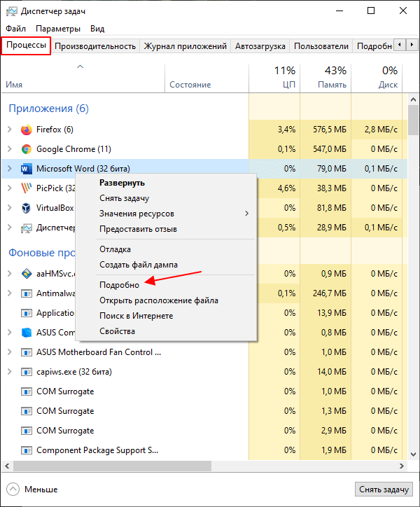Click the Application process icon
This screenshot has width=420, height=507.
tap(27, 313)
